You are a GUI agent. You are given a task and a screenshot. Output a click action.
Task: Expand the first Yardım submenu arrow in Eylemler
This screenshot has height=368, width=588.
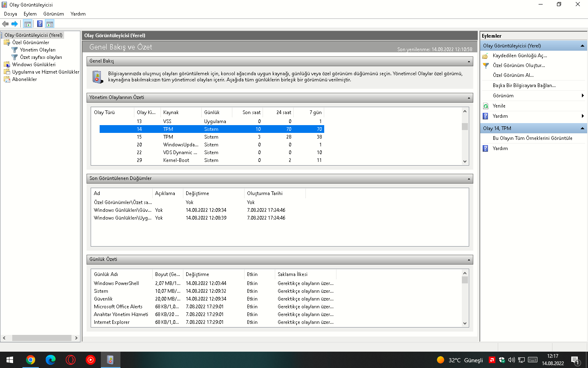583,116
